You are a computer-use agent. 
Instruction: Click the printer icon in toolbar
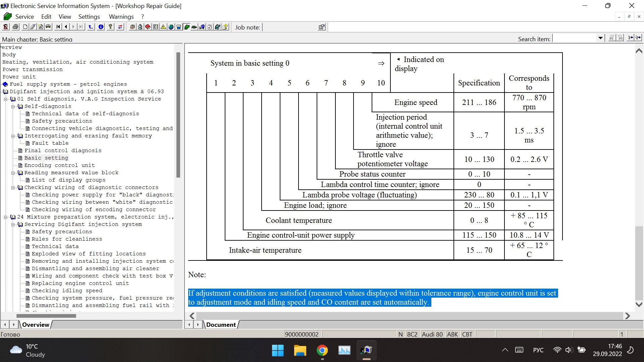coord(15,27)
